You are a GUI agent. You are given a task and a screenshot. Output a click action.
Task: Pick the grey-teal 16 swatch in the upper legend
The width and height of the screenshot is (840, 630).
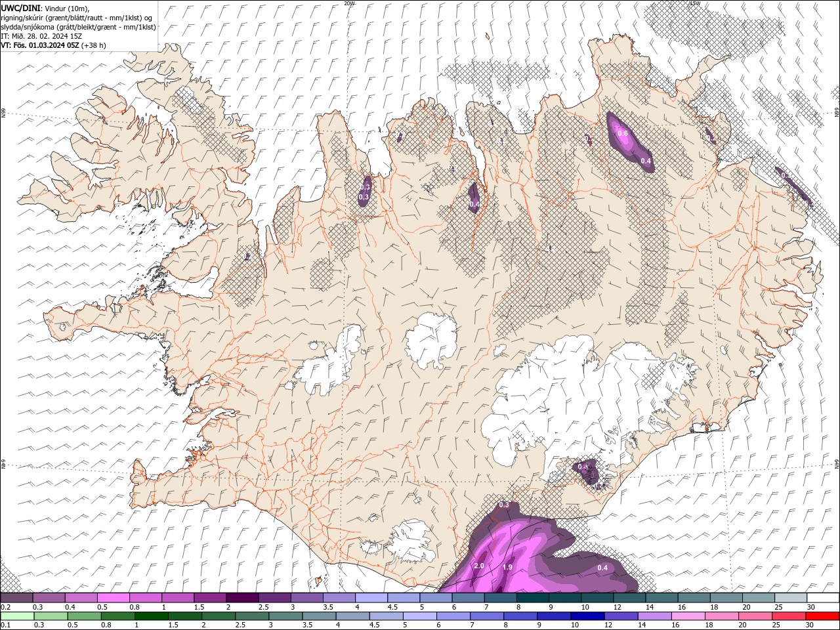click(x=694, y=598)
